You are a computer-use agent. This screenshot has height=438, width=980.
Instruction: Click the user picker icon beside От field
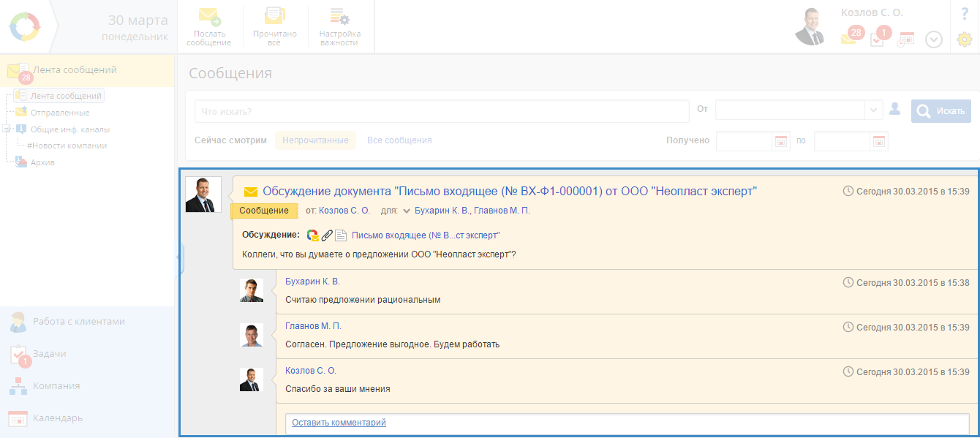(894, 110)
